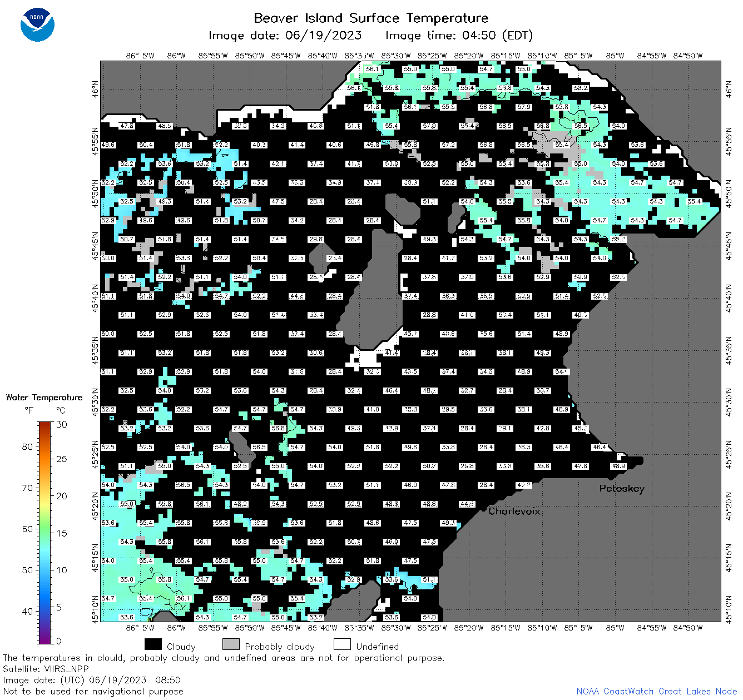Click 45°20'N on the right latitude axis
Screen dimensions: 743x700
(x=729, y=505)
